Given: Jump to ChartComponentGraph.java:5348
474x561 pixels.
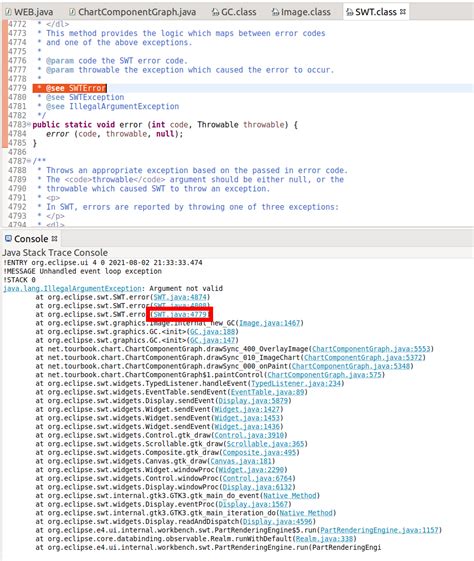Looking at the screenshot, I should click(x=351, y=366).
